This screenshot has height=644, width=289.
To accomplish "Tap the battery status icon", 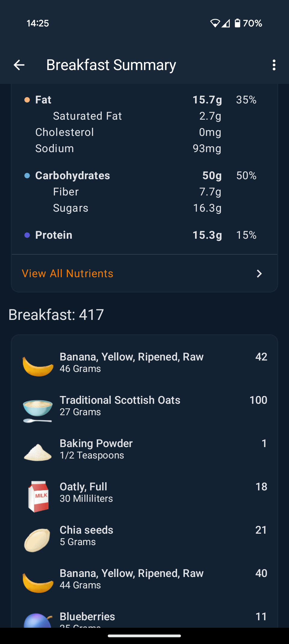I will pyautogui.click(x=238, y=23).
